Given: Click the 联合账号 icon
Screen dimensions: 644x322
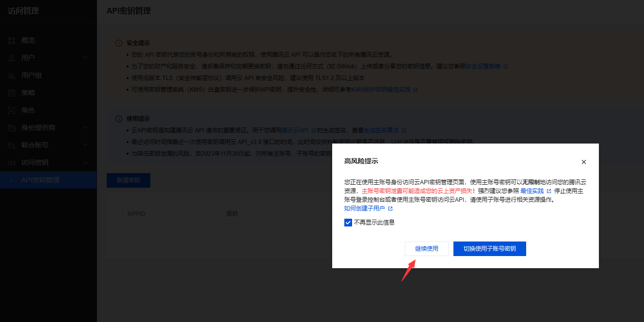Looking at the screenshot, I should 12,145.
